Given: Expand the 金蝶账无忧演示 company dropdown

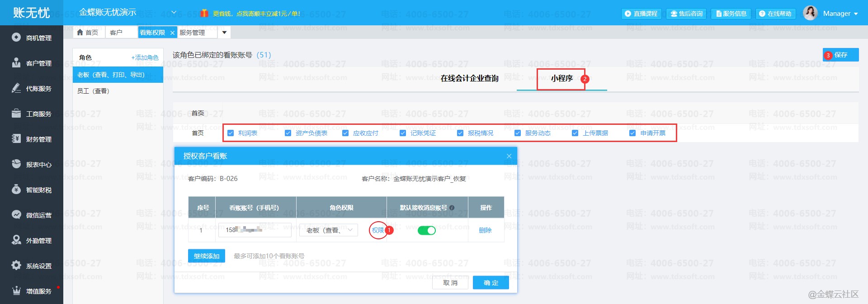Looking at the screenshot, I should coord(174,13).
